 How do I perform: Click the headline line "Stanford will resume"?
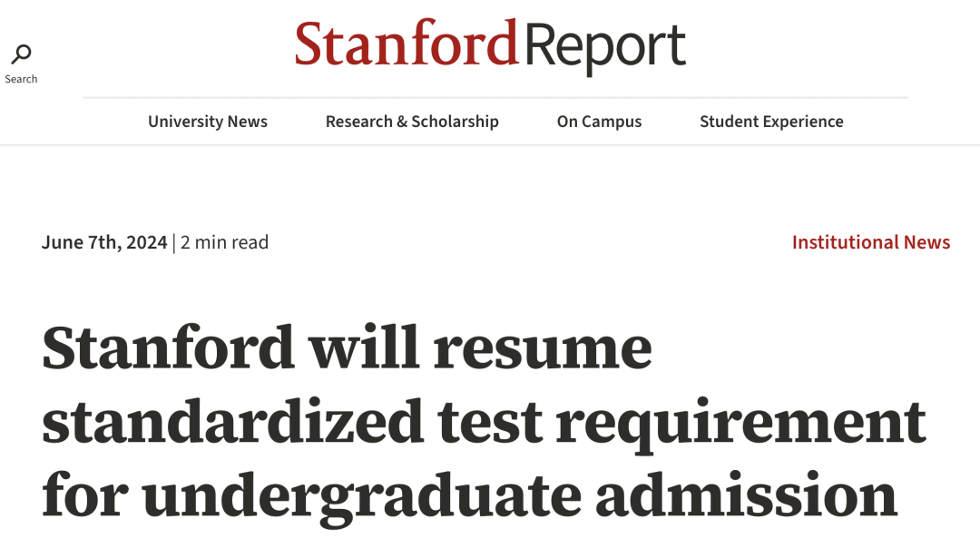347,348
